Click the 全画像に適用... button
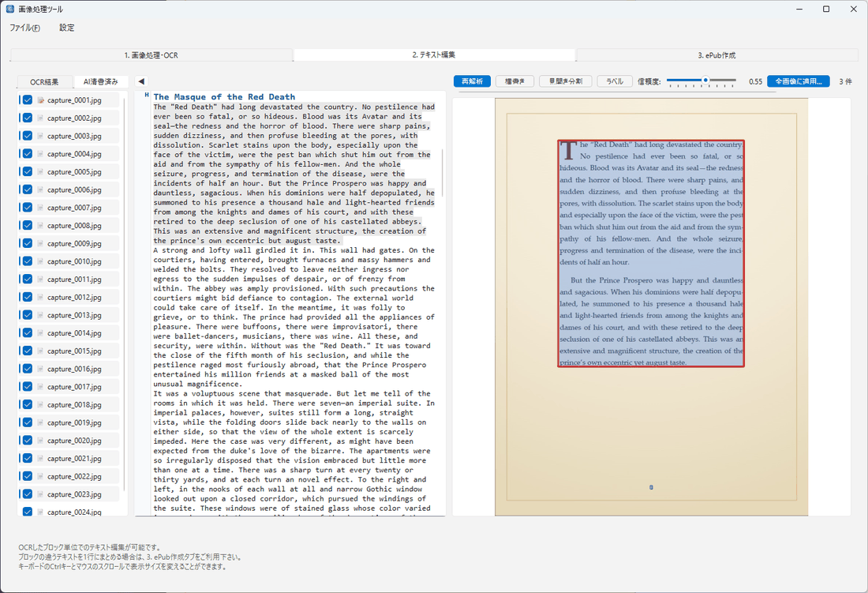Viewport: 868px width, 593px height. pos(799,81)
